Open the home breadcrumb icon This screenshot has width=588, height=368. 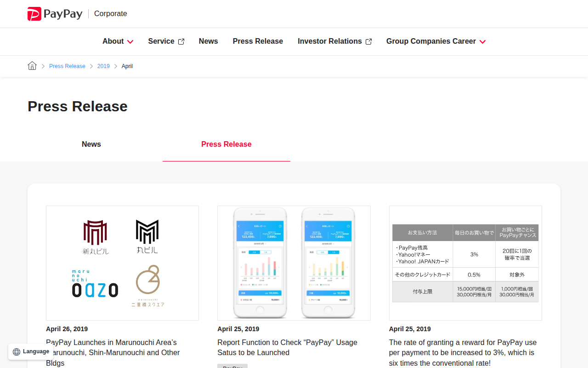tap(32, 66)
